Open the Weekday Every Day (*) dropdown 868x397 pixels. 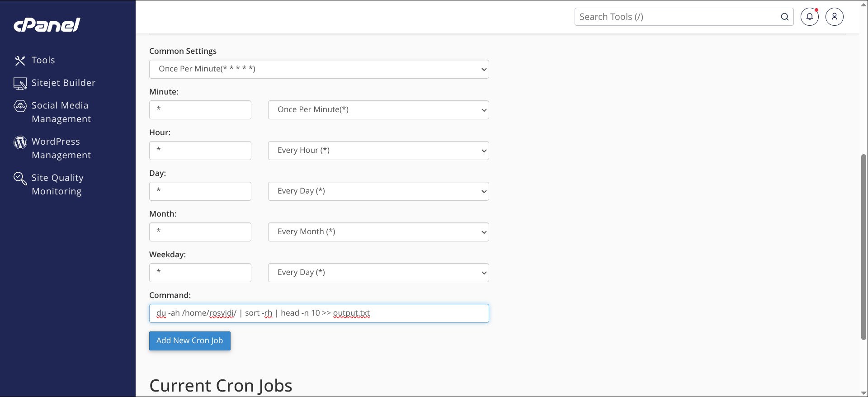coord(378,273)
